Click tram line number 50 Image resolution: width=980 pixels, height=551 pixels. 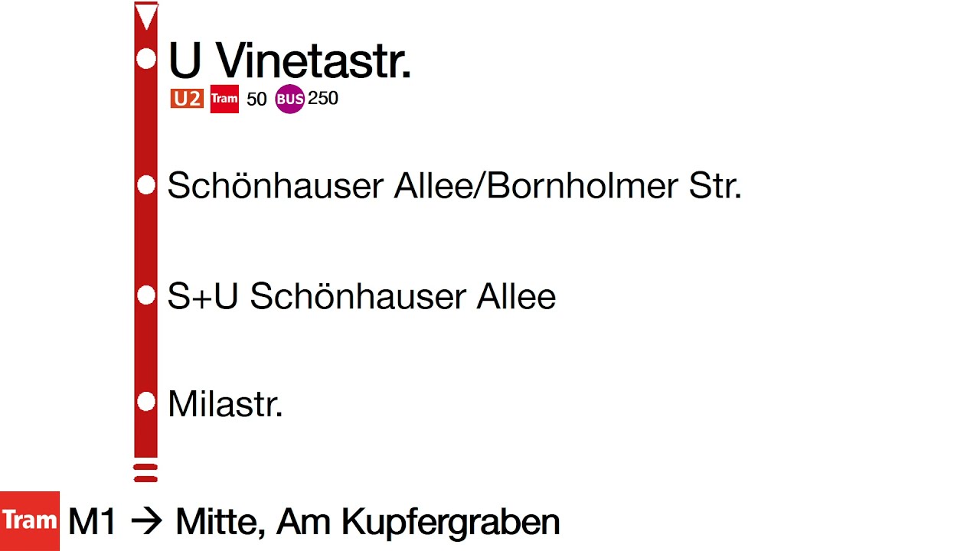(256, 99)
